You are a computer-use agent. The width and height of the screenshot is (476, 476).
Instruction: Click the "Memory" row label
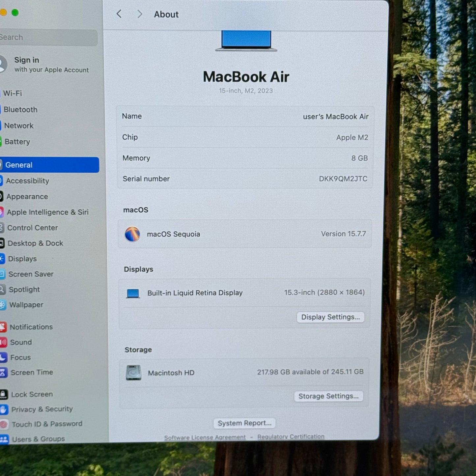click(x=136, y=158)
